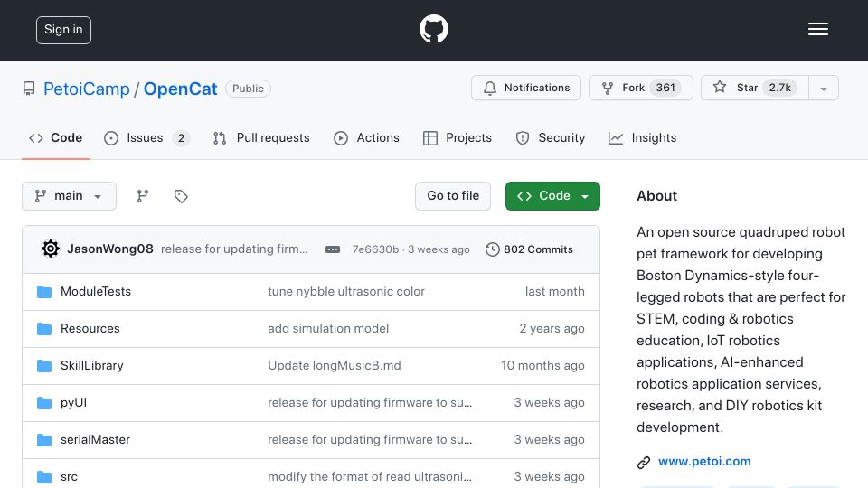
Task: Expand the star lists dropdown arrow
Action: click(824, 89)
